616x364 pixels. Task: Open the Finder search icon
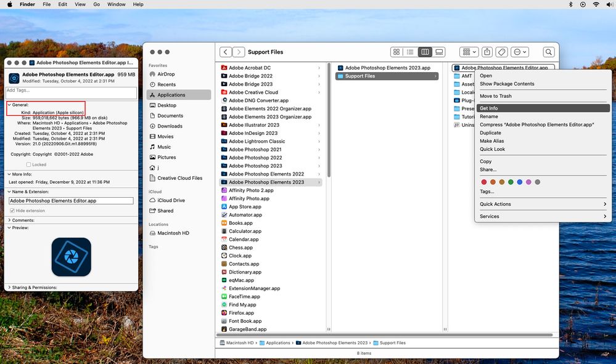(x=549, y=52)
